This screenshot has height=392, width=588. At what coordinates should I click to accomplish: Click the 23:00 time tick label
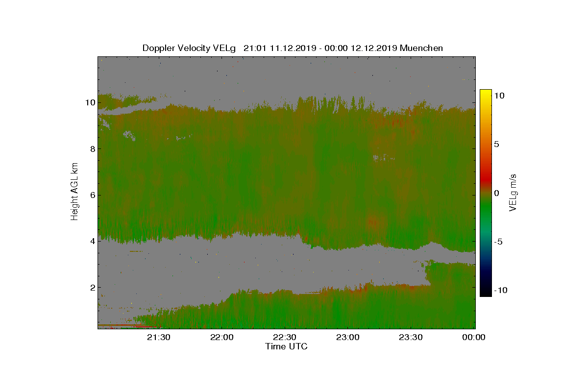coord(348,338)
